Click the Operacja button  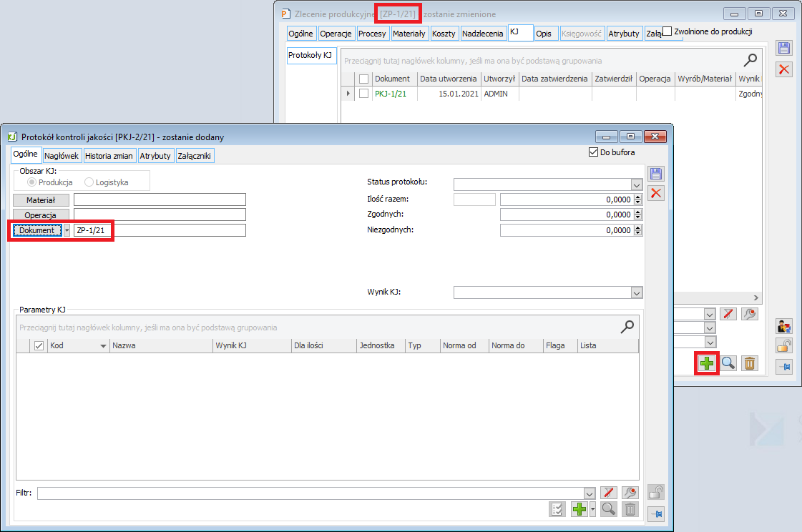pyautogui.click(x=41, y=215)
